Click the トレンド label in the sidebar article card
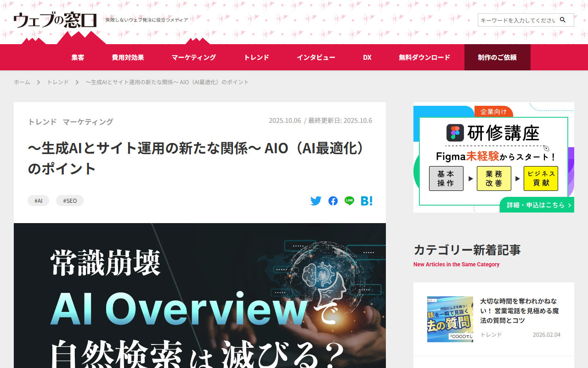 click(491, 335)
